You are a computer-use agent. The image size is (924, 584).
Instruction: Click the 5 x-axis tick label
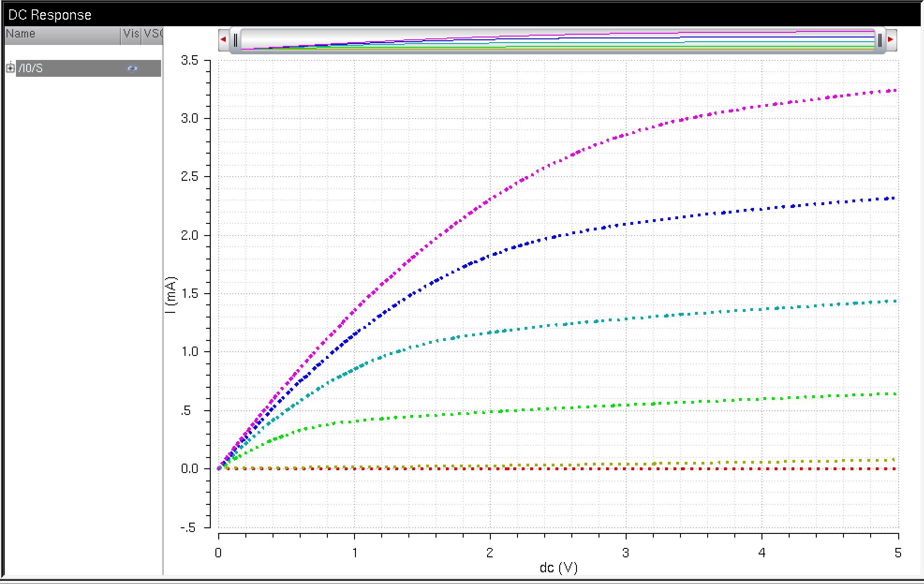(898, 553)
